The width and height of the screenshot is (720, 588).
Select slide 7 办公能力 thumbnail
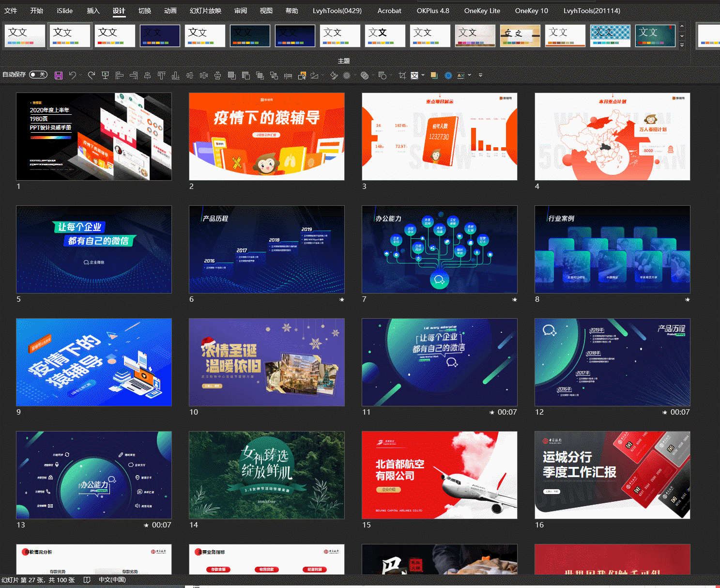click(440, 249)
